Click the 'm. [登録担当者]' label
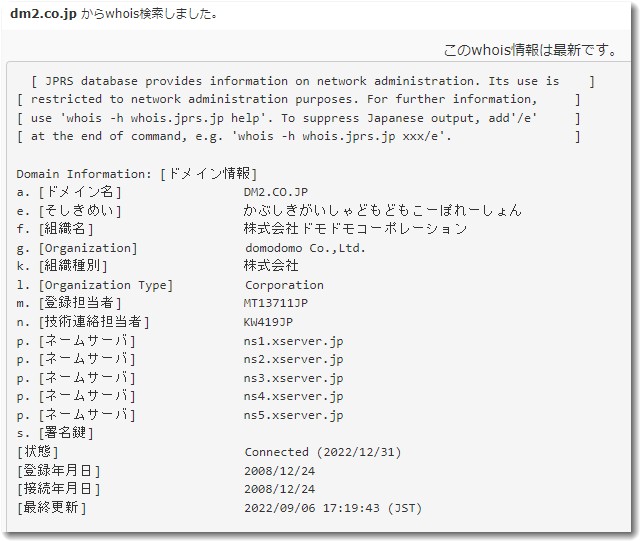This screenshot has height=541, width=640. point(69,303)
